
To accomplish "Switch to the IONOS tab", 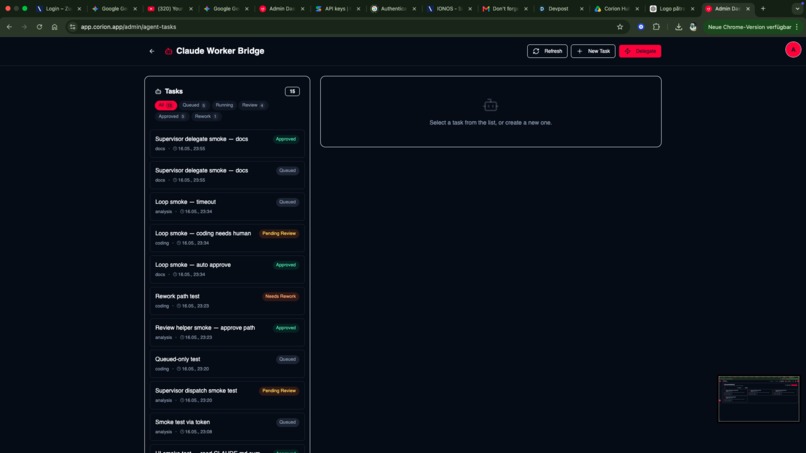I will pyautogui.click(x=448, y=9).
